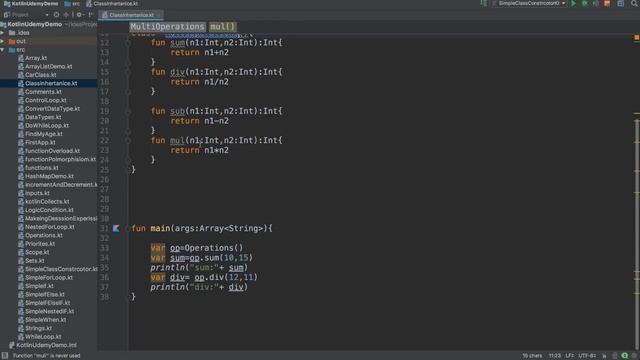Open NestedForLoop.kt file
The image size is (640, 360).
pyautogui.click(x=50, y=227)
